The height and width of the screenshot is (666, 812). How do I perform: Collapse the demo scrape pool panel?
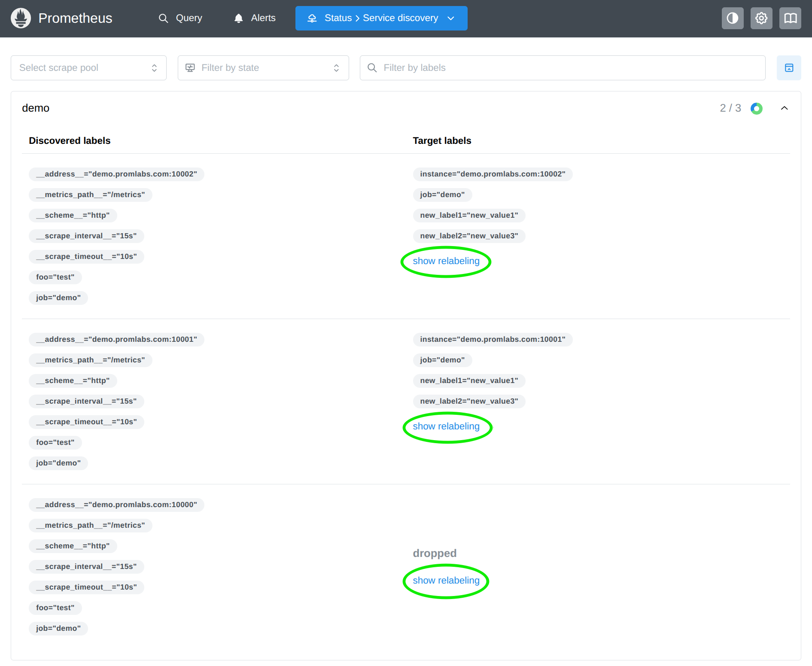pyautogui.click(x=785, y=108)
